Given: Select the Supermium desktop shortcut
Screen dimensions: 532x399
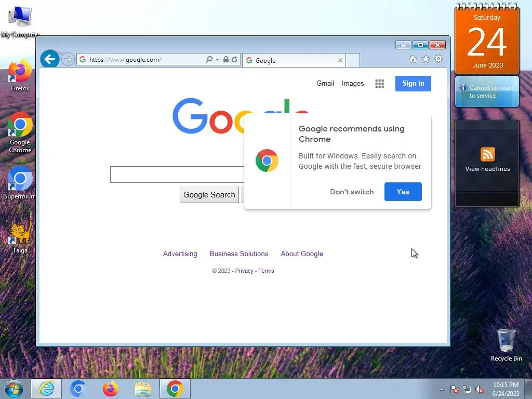Looking at the screenshot, I should (19, 183).
